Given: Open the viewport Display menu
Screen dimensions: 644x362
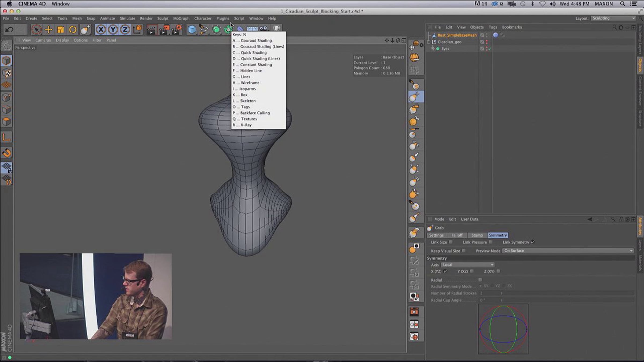Looking at the screenshot, I should tap(62, 40).
